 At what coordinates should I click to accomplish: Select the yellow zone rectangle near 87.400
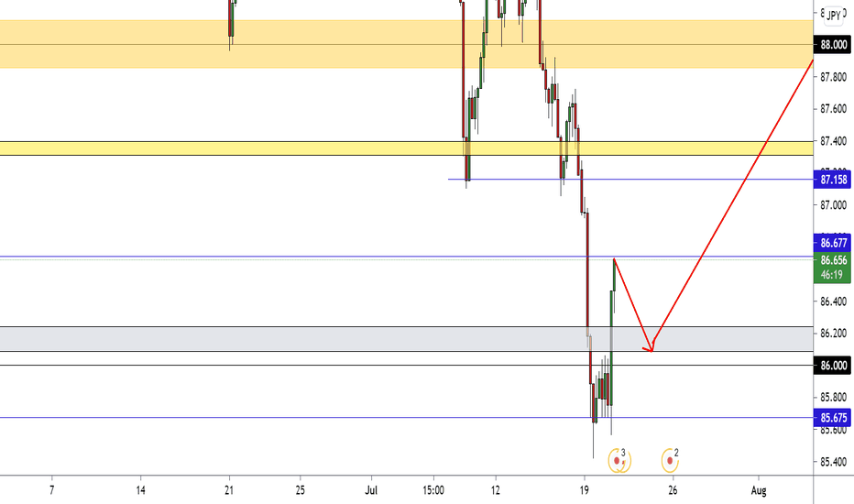pyautogui.click(x=406, y=148)
